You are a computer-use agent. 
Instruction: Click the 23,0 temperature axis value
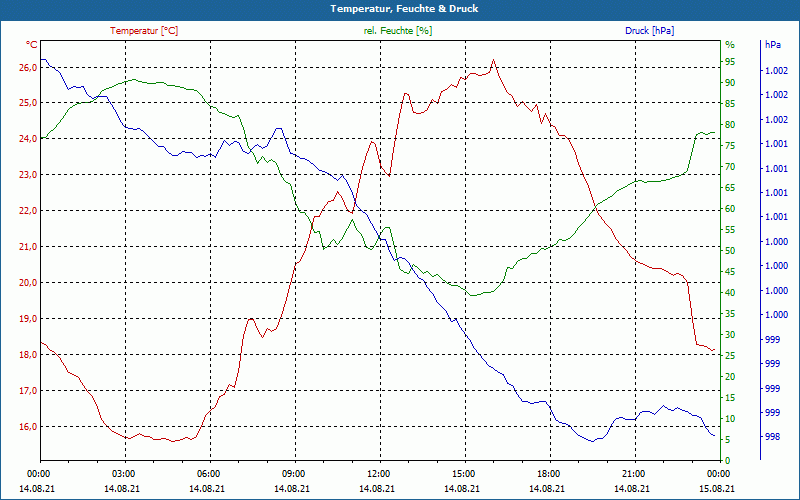click(x=28, y=175)
